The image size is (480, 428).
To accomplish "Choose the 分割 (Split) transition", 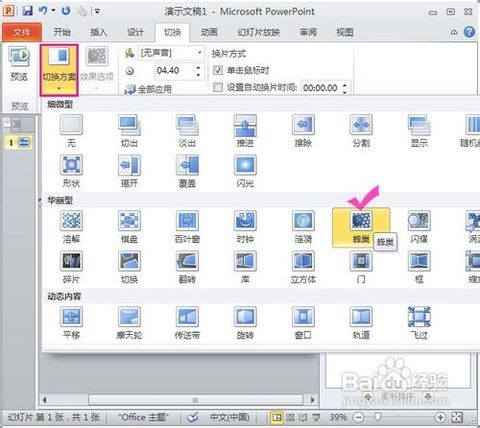I will (361, 131).
